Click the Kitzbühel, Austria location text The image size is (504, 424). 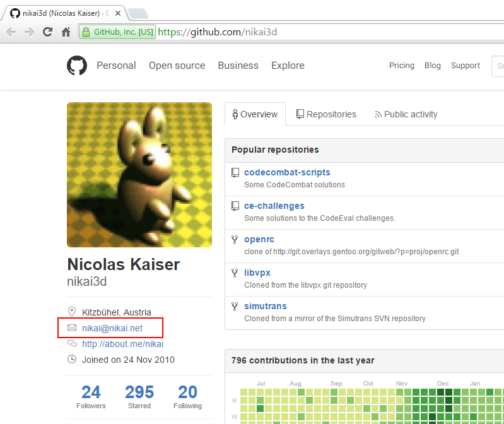coord(116,312)
